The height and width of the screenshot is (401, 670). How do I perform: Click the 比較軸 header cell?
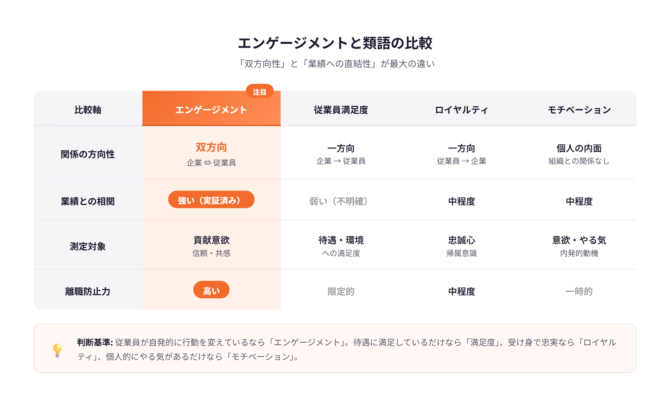88,109
